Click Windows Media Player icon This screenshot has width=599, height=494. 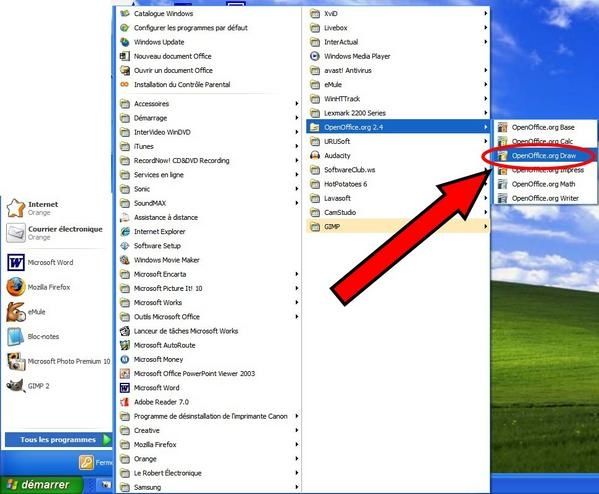[314, 56]
